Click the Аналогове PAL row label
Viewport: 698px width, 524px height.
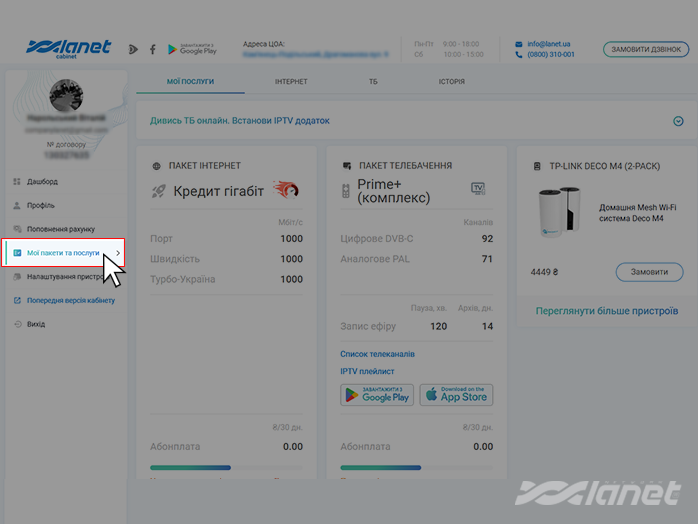pos(375,259)
